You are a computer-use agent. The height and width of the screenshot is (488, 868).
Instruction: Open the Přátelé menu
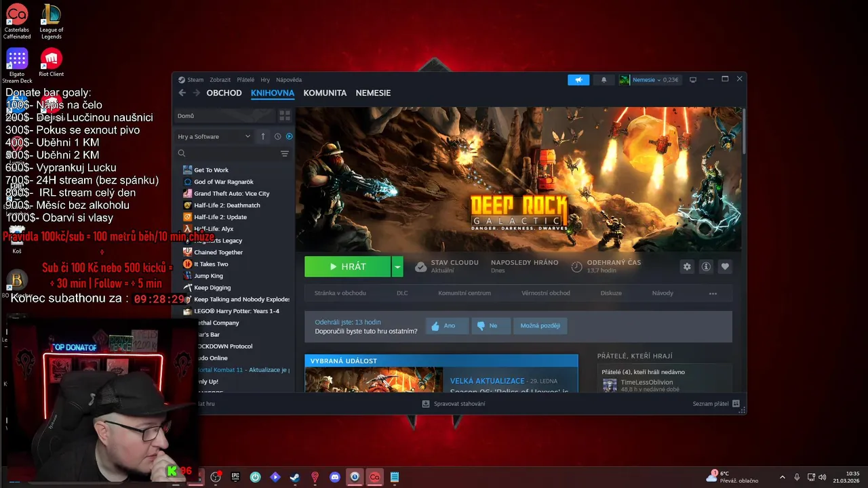tap(245, 80)
